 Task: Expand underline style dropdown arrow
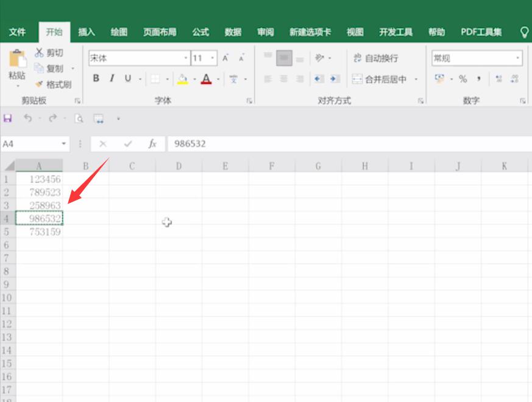(x=140, y=79)
